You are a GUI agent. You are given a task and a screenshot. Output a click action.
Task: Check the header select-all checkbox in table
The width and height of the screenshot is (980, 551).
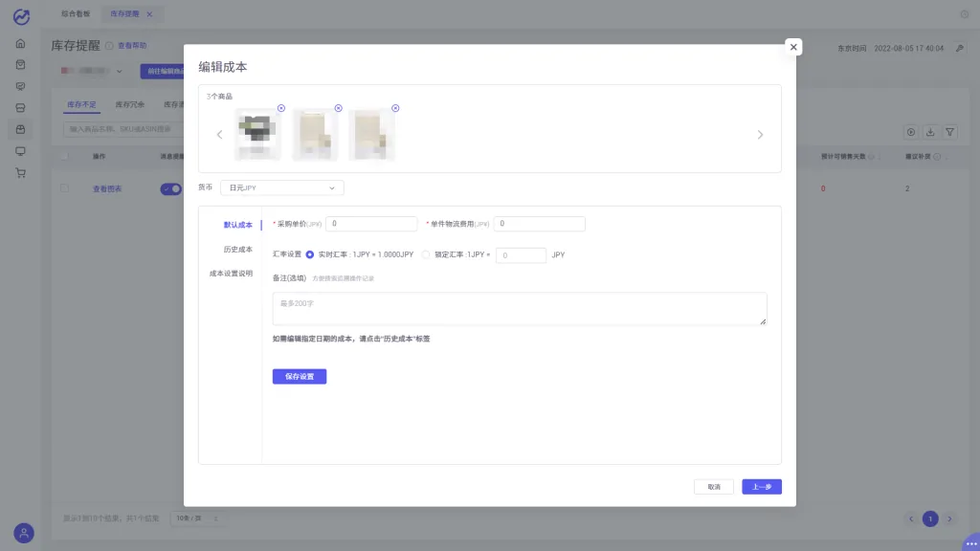click(x=64, y=157)
